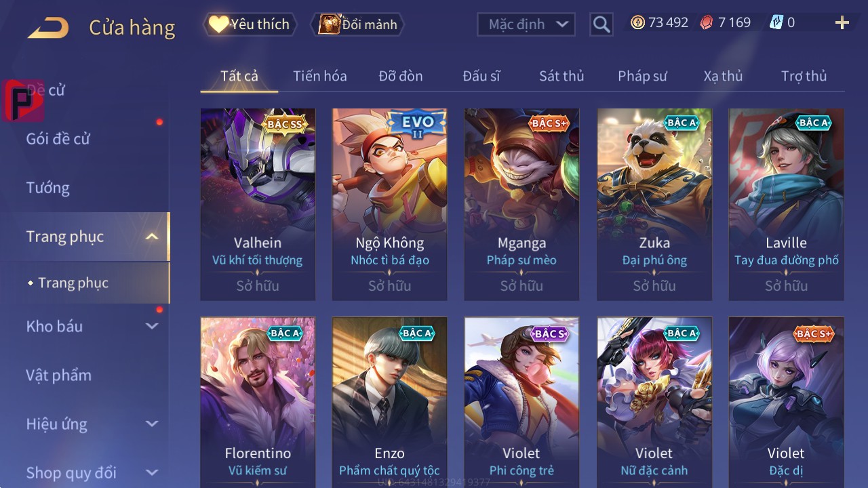
Task: Go back using the return arrow icon
Action: [48, 28]
